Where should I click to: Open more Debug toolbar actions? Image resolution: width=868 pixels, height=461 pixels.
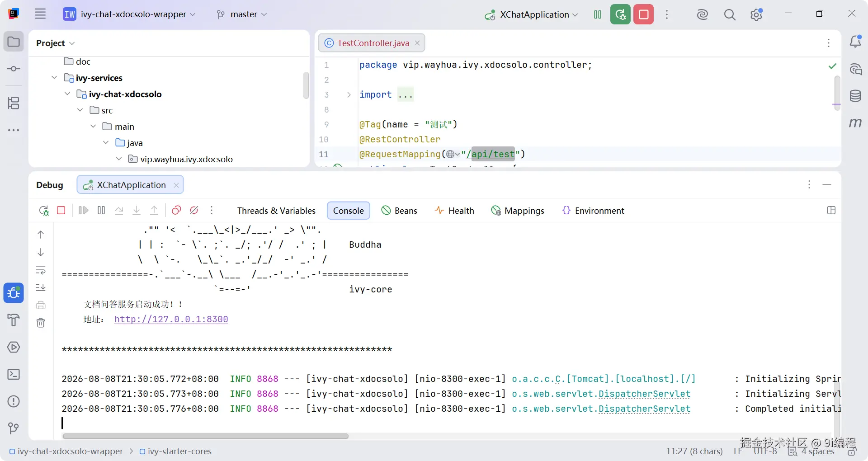212,210
